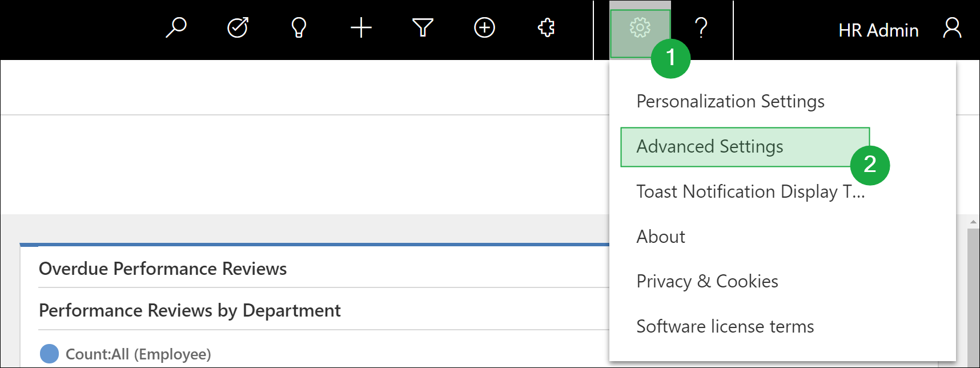
Task: Open the Settings gear icon
Action: 640,28
